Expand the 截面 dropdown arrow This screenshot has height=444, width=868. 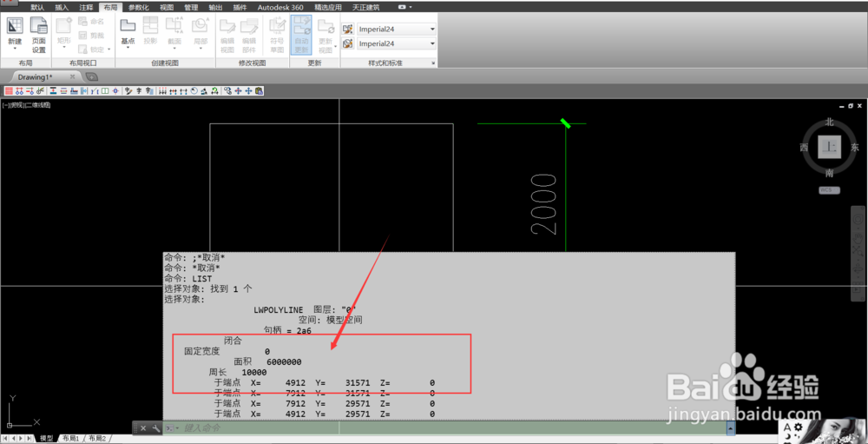(174, 49)
